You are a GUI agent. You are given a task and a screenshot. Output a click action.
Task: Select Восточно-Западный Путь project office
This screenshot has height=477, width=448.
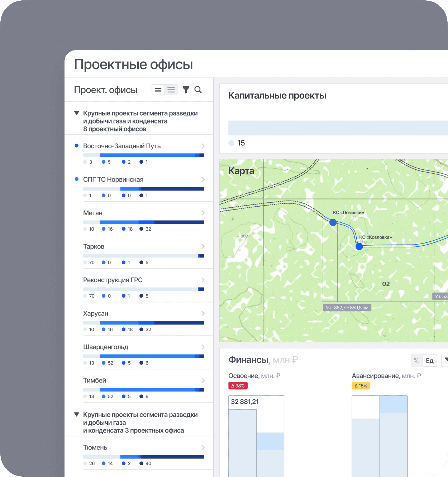139,151
